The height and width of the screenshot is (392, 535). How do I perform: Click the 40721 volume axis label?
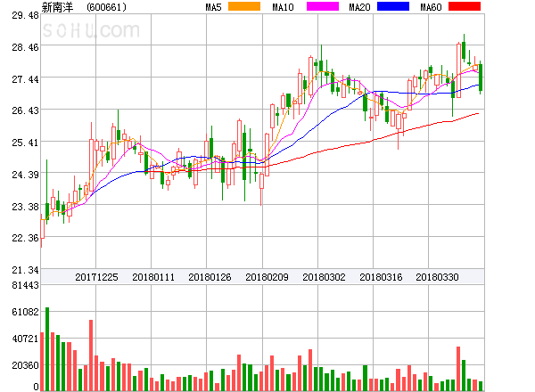pos(25,339)
